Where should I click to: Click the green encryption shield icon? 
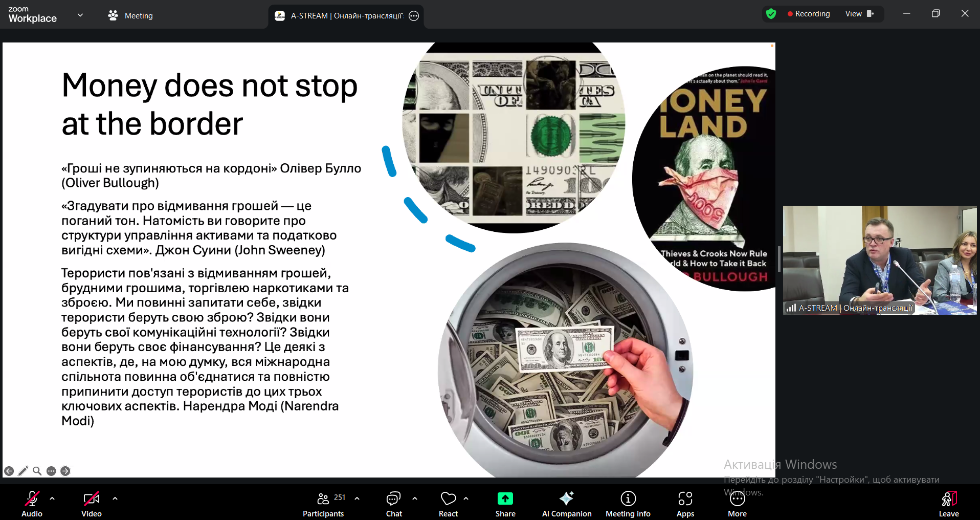click(x=771, y=14)
